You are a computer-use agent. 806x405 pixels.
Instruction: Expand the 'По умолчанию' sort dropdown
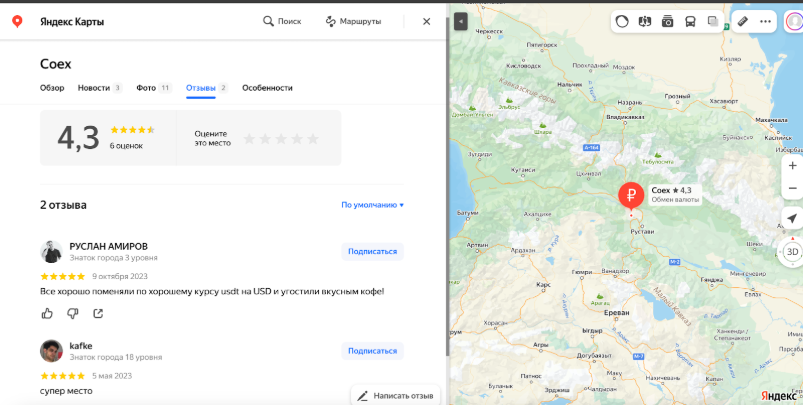tap(373, 205)
